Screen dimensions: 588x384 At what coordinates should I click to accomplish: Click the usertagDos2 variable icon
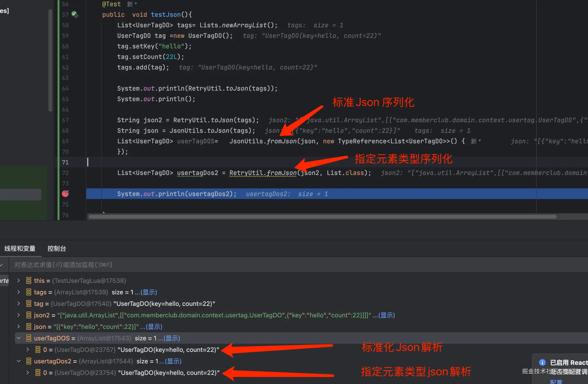click(x=29, y=361)
